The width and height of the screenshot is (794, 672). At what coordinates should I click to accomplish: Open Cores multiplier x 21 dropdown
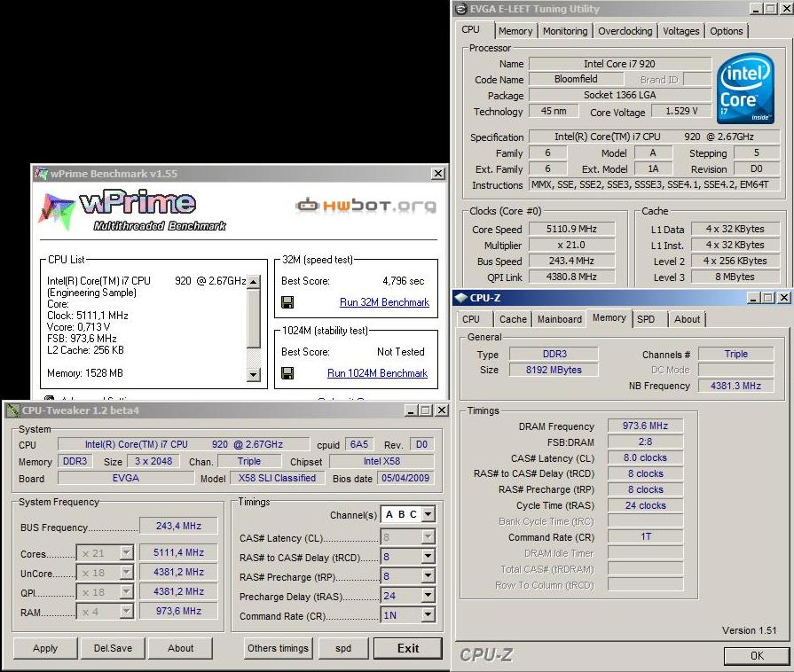click(x=127, y=552)
